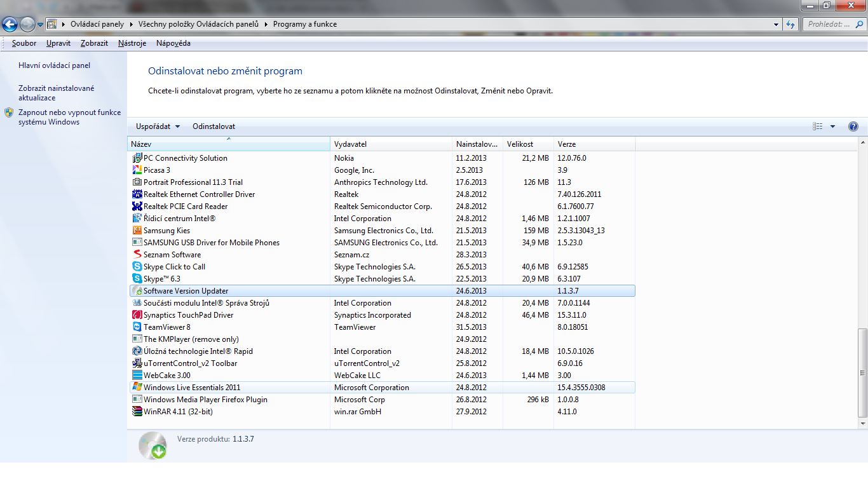Click the change view layout icon
868x488 pixels.
[x=818, y=126]
